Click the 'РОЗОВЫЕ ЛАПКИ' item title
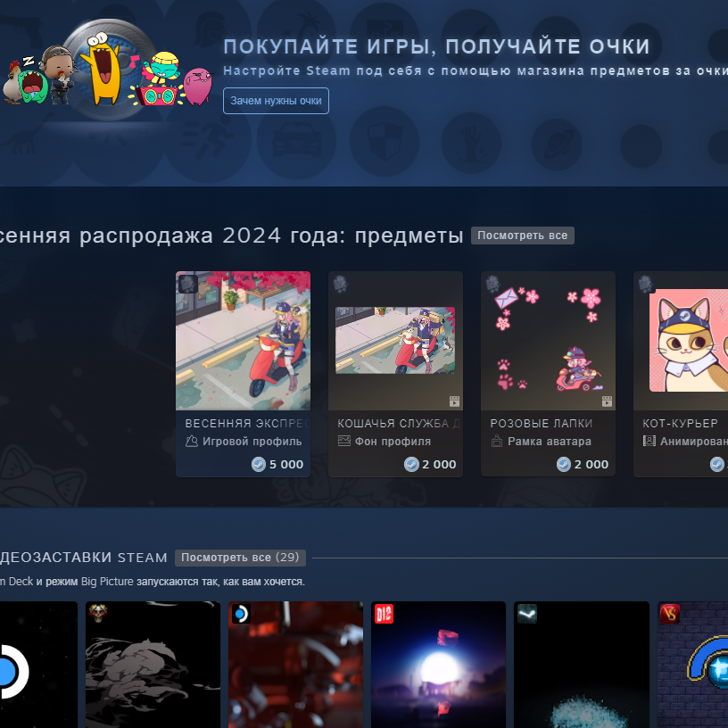Screen dimensions: 728x728 pos(542,424)
